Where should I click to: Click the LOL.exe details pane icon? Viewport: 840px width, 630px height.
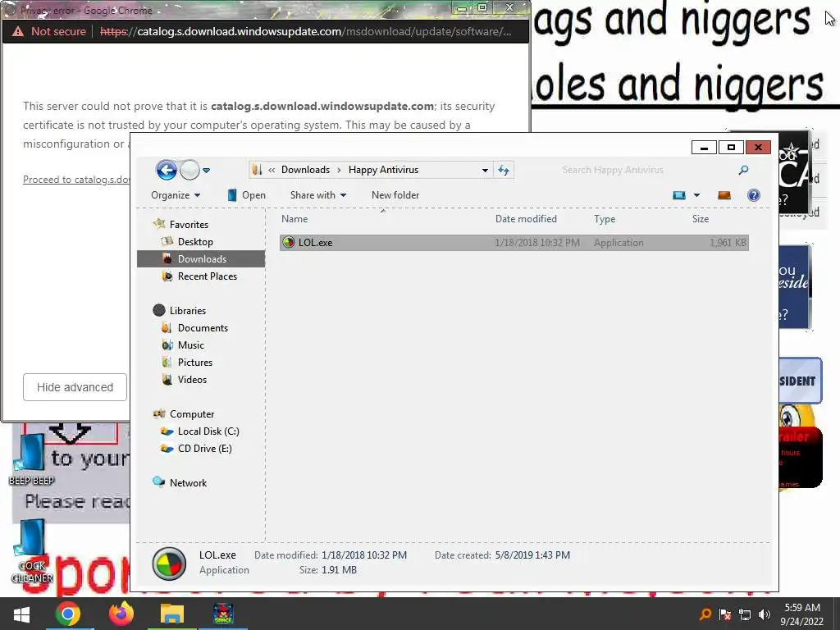coord(169,564)
